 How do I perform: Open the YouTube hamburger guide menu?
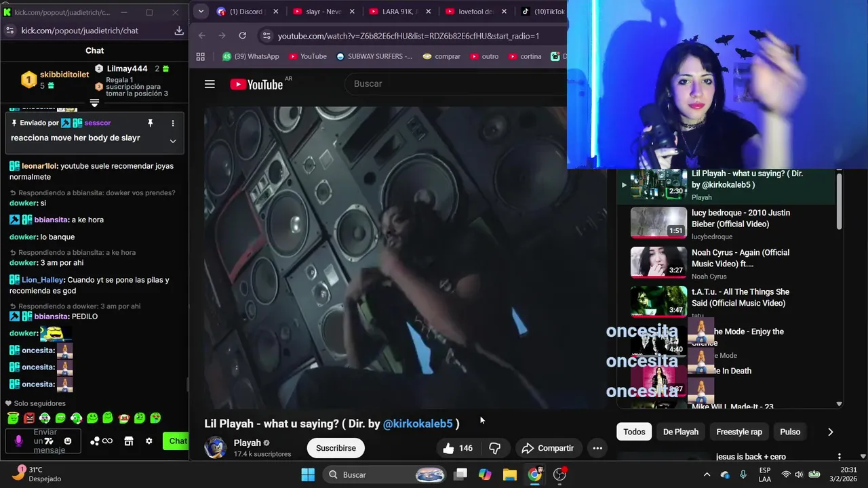pos(210,84)
